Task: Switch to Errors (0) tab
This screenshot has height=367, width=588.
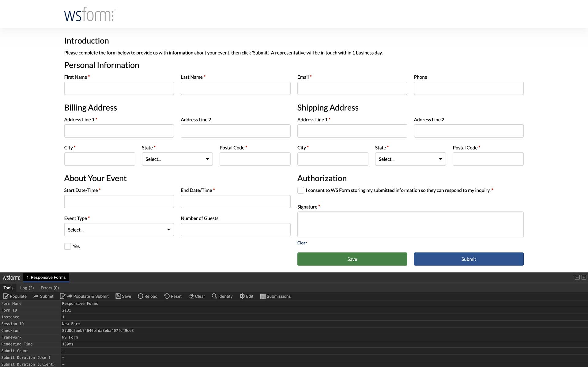Action: pyautogui.click(x=49, y=288)
